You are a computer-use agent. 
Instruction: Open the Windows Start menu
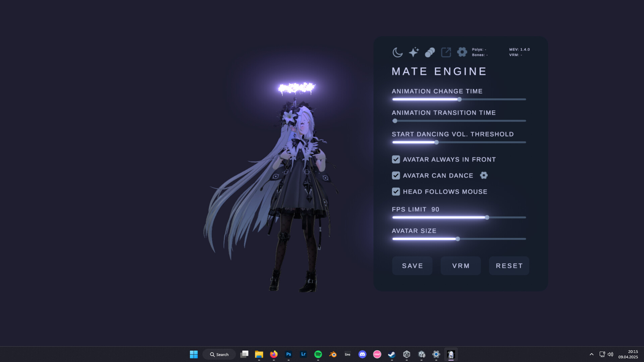[194, 354]
